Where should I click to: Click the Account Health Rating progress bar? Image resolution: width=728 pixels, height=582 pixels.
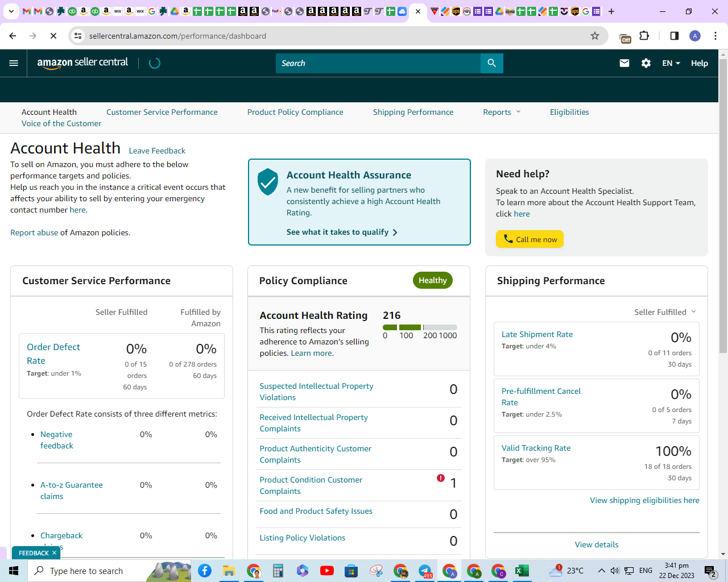420,327
